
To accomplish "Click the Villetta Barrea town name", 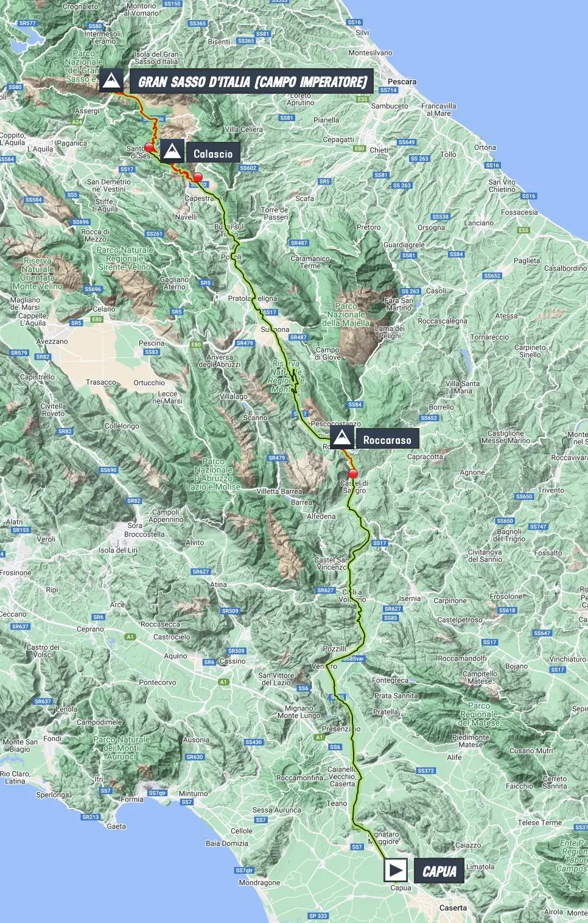I will tap(279, 491).
